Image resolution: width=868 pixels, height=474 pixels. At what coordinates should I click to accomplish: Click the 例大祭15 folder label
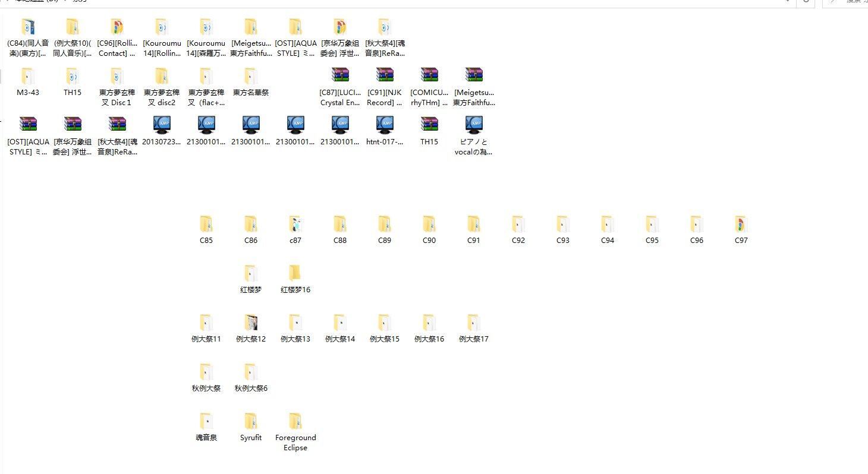point(385,339)
